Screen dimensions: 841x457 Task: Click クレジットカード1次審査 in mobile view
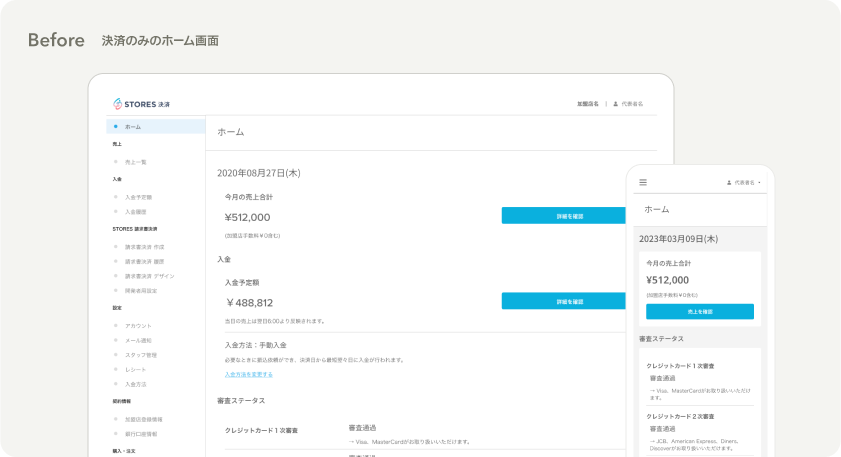680,366
